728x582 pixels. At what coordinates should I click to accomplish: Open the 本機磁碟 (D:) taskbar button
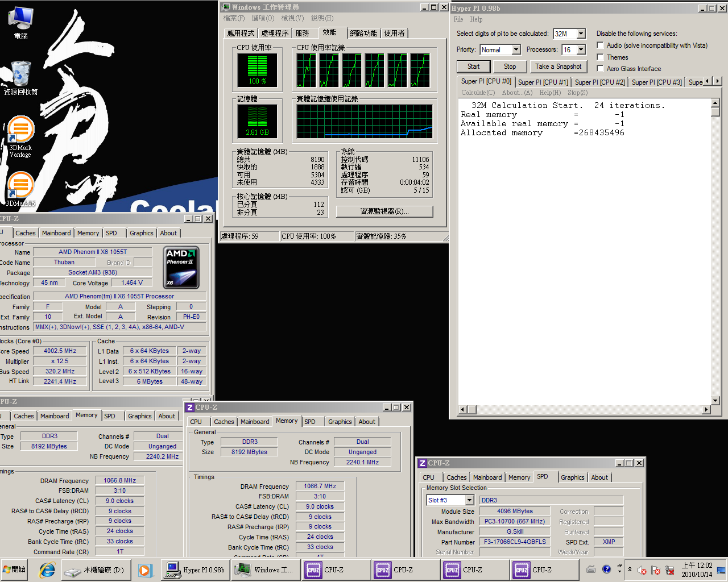[x=96, y=569]
